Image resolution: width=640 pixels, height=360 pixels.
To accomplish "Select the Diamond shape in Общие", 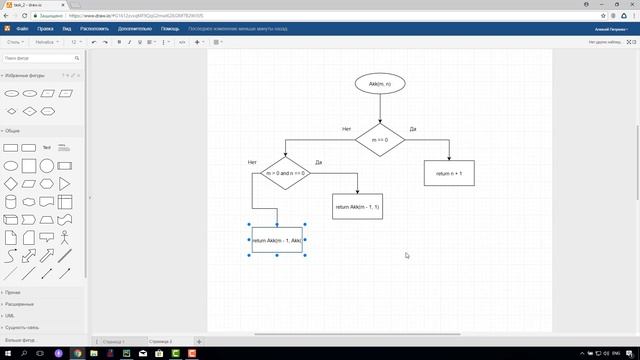I will click(11, 184).
